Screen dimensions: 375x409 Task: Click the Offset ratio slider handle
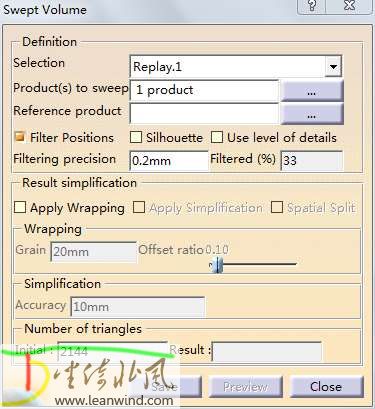pos(218,265)
